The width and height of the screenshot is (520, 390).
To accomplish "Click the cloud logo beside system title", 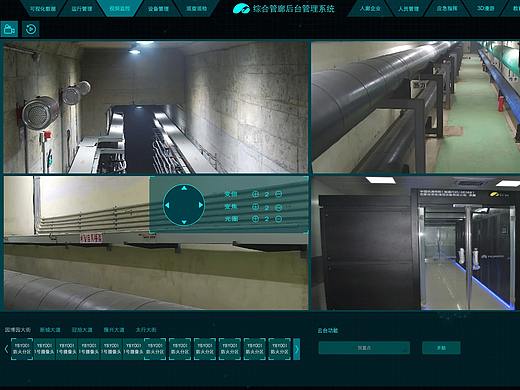I will [x=241, y=8].
